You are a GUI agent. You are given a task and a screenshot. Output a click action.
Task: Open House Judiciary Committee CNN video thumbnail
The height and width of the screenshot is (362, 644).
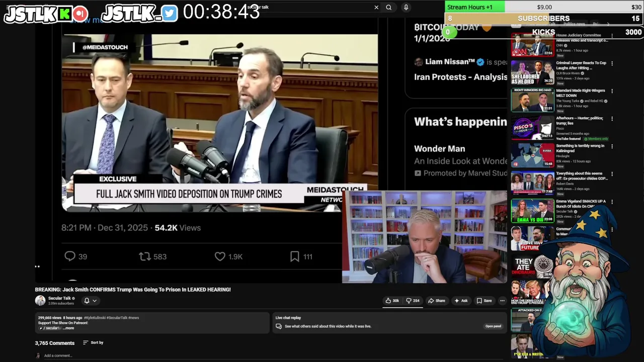click(532, 45)
